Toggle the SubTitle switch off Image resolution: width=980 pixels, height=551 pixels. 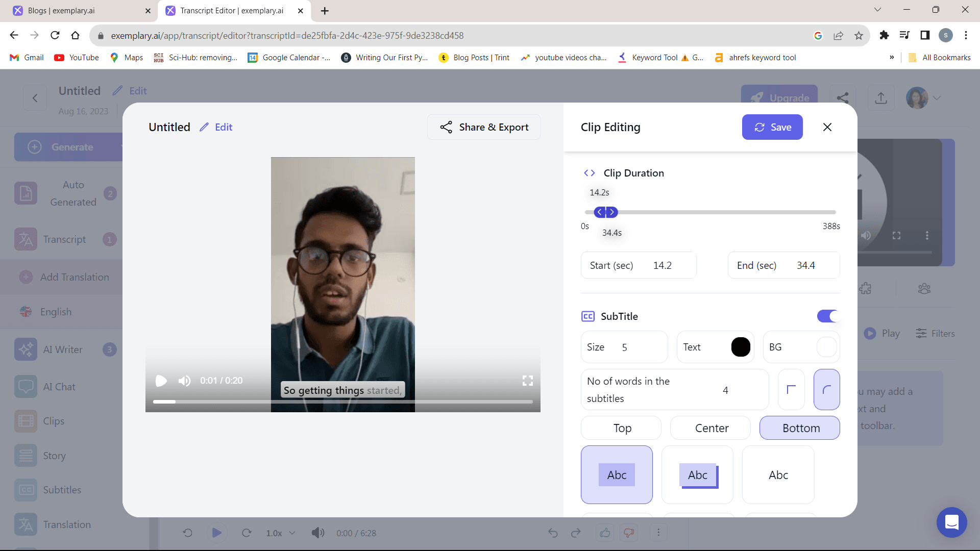click(827, 316)
